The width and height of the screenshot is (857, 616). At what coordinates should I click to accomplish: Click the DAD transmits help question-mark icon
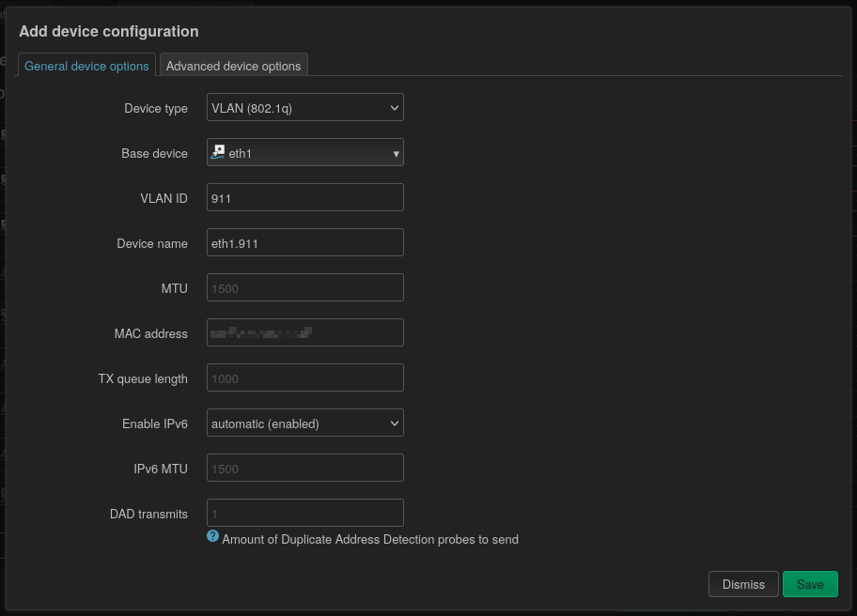click(213, 537)
